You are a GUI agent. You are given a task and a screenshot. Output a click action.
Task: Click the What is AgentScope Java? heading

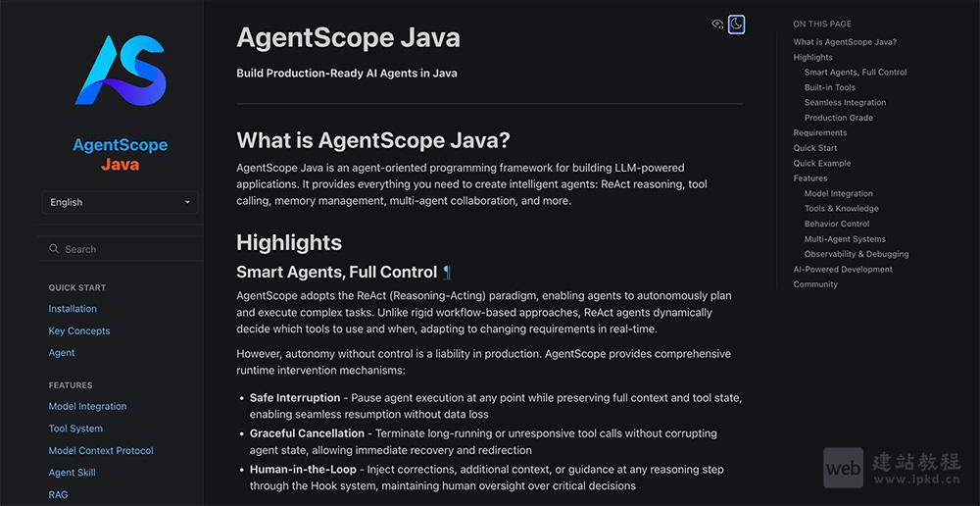point(373,140)
